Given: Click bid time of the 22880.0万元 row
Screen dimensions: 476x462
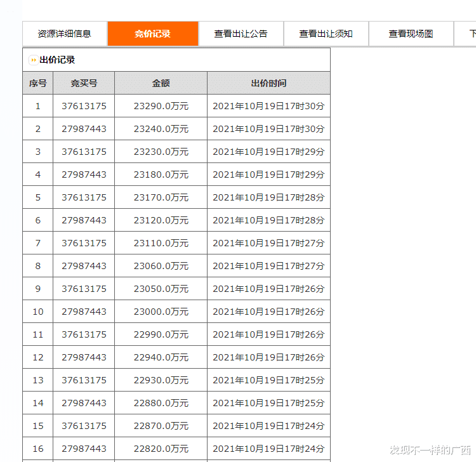Looking at the screenshot, I should pyautogui.click(x=268, y=403).
